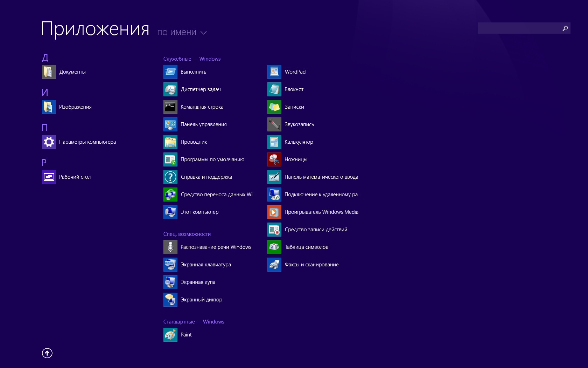Focus the apps search input field
This screenshot has width=588, height=368.
pos(518,28)
